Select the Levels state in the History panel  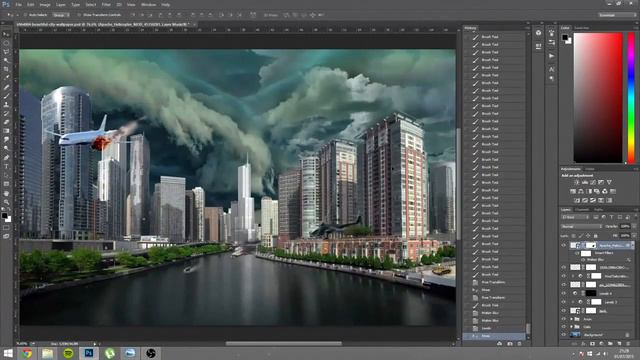495,328
